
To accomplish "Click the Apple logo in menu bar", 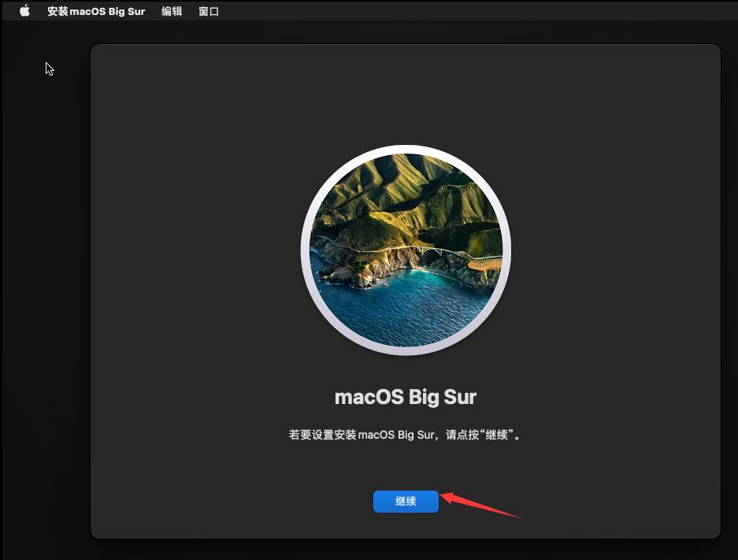I will (x=24, y=11).
